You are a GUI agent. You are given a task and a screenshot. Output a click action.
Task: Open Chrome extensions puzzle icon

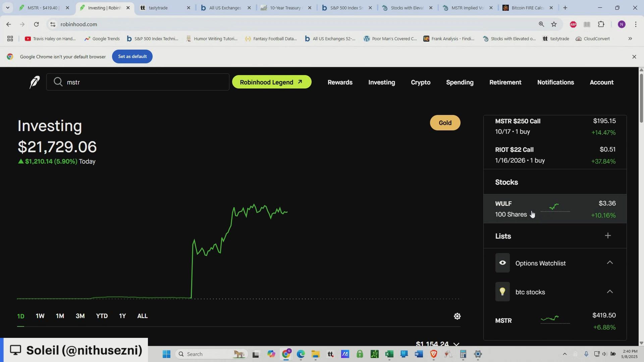click(x=601, y=24)
